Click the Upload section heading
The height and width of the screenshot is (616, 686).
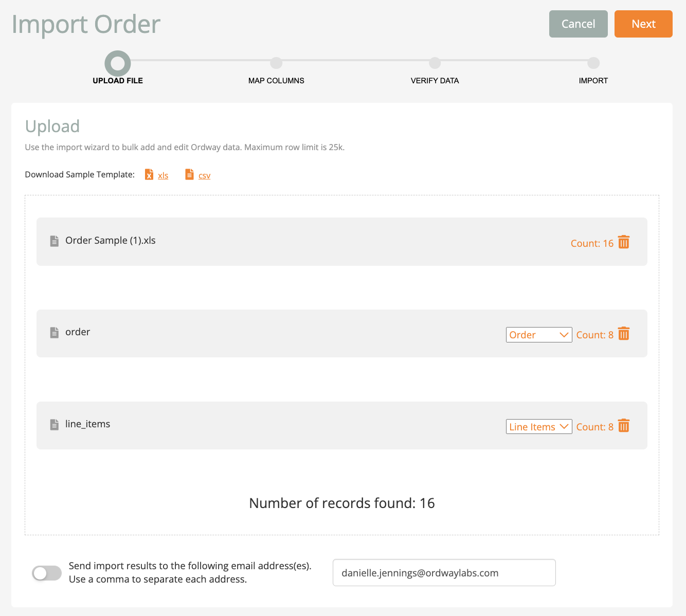[52, 126]
